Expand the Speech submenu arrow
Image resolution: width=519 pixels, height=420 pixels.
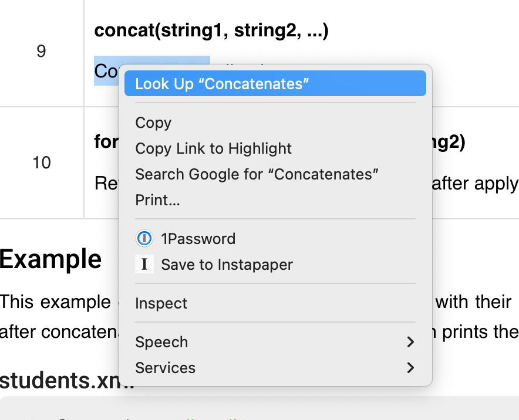click(410, 342)
